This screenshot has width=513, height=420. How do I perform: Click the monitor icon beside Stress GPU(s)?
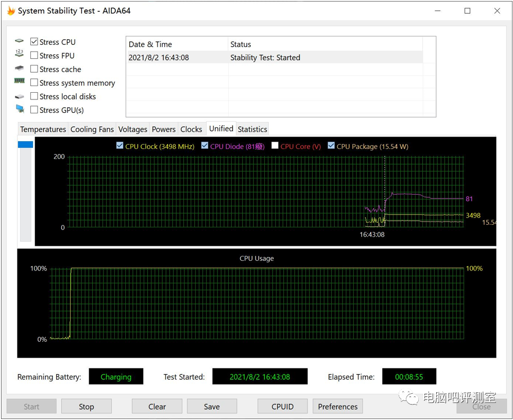click(20, 109)
